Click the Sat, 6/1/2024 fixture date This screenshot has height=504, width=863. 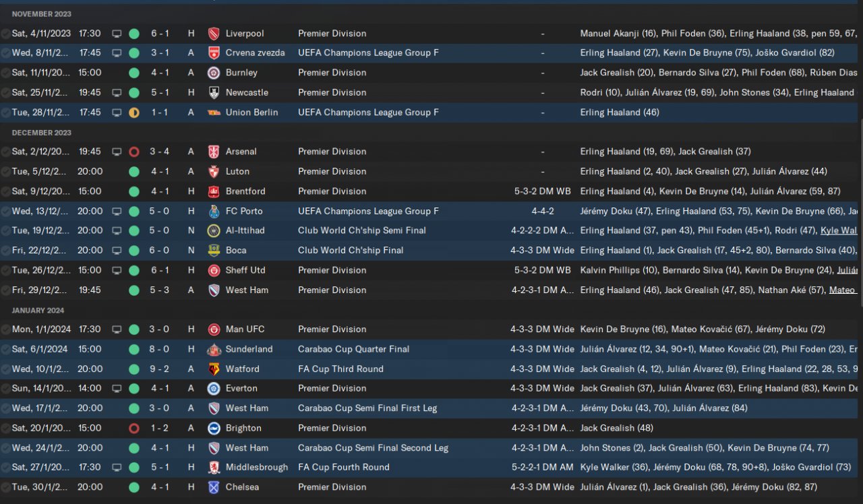click(x=40, y=349)
